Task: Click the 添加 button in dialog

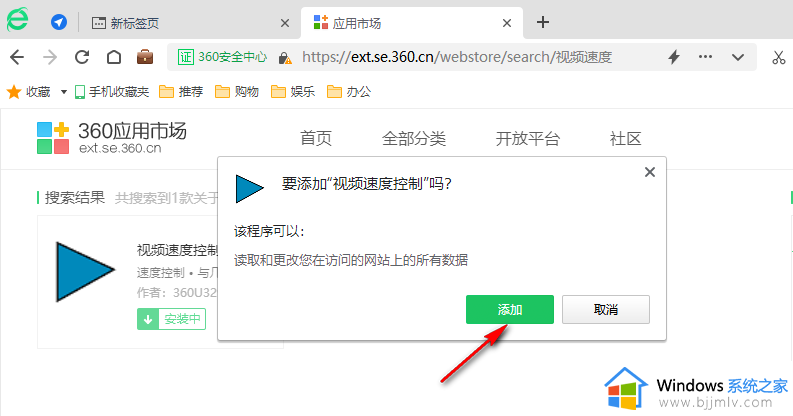Action: tap(510, 309)
